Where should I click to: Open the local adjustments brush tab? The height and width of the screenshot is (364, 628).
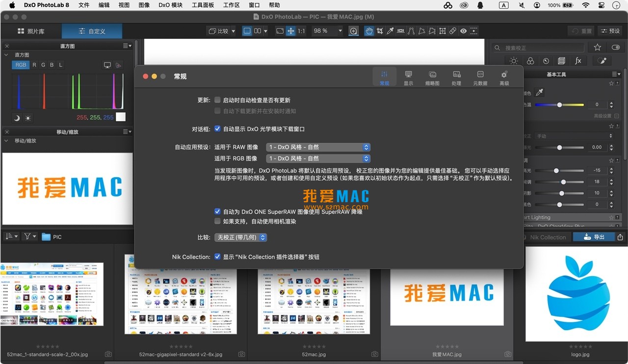(x=602, y=61)
